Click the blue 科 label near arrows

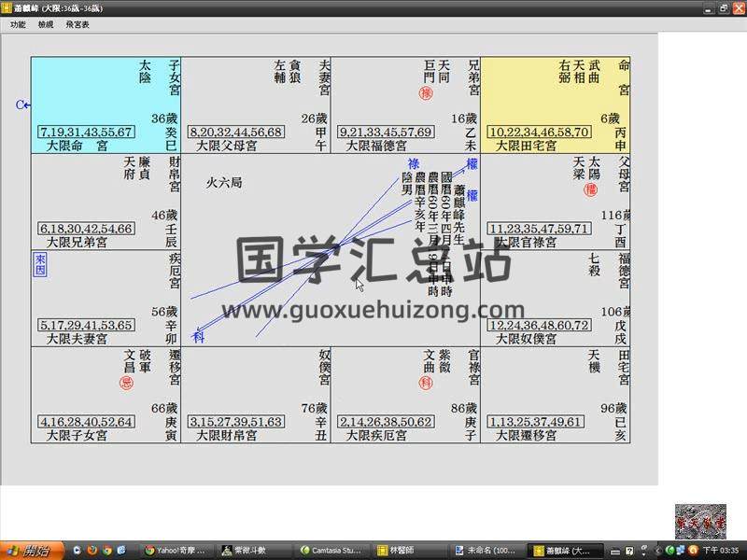[x=198, y=337]
